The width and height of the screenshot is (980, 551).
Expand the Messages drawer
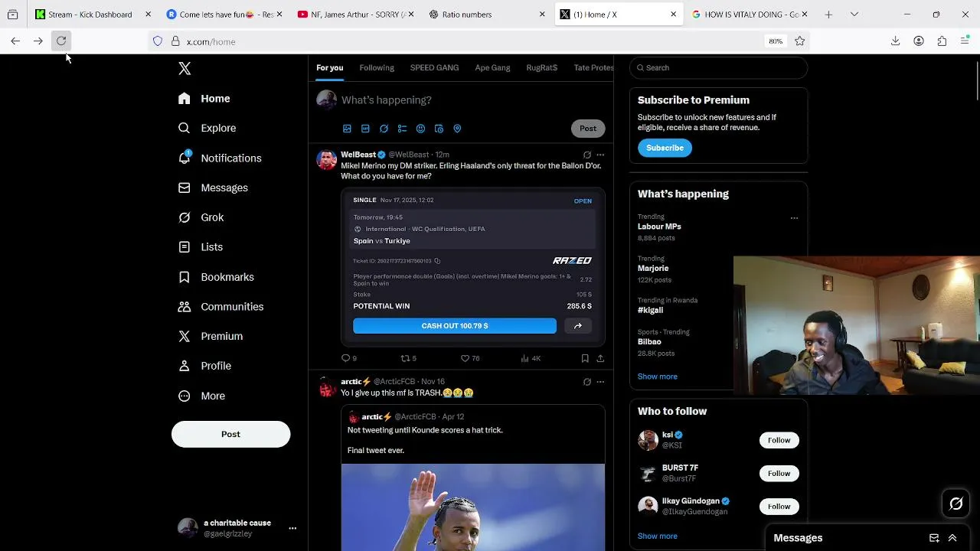tap(952, 538)
